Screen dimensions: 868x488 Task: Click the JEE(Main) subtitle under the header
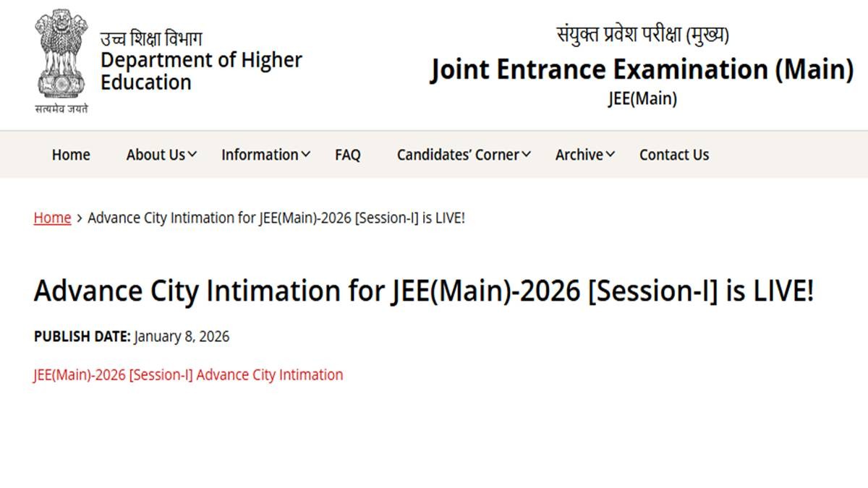(642, 99)
